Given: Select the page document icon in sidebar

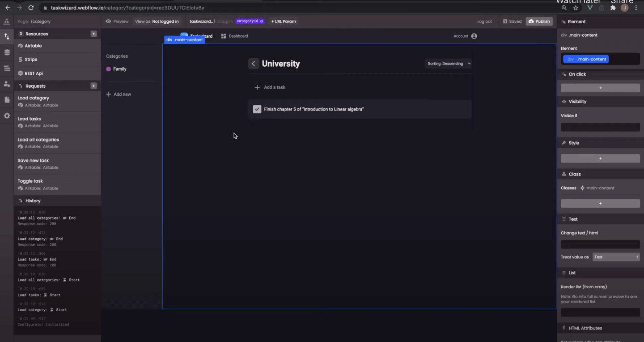Looking at the screenshot, I should pyautogui.click(x=6, y=99).
